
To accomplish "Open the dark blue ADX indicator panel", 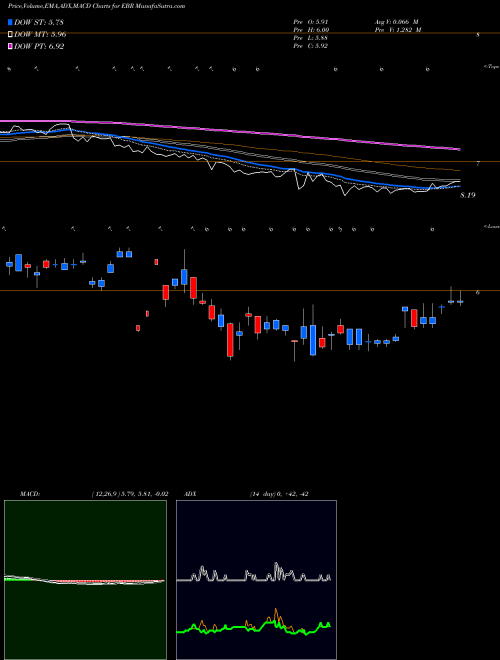I will [256, 580].
